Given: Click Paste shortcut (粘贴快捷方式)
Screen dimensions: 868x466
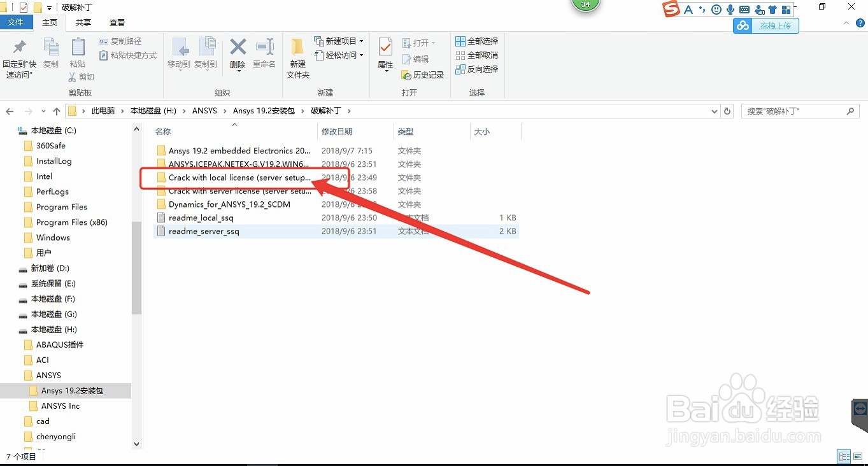Looking at the screenshot, I should 128,55.
